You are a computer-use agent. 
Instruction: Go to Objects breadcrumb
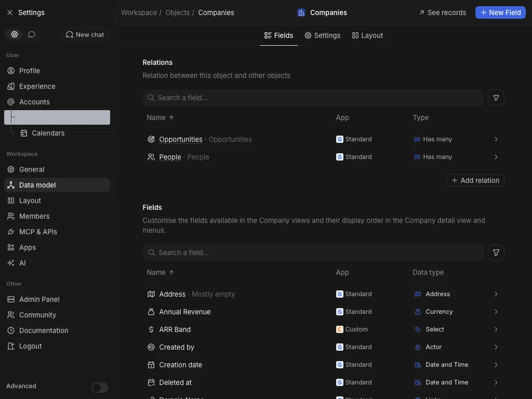point(178,12)
